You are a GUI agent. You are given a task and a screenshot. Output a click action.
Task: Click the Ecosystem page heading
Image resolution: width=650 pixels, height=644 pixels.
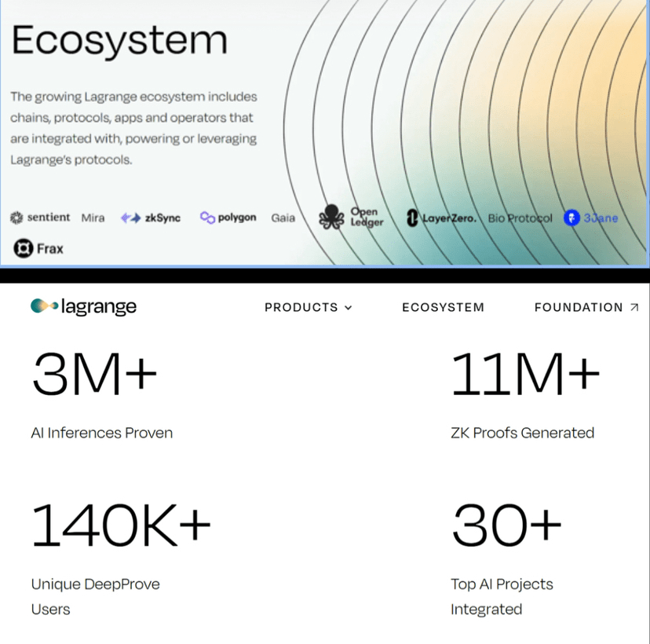pyautogui.click(x=119, y=40)
